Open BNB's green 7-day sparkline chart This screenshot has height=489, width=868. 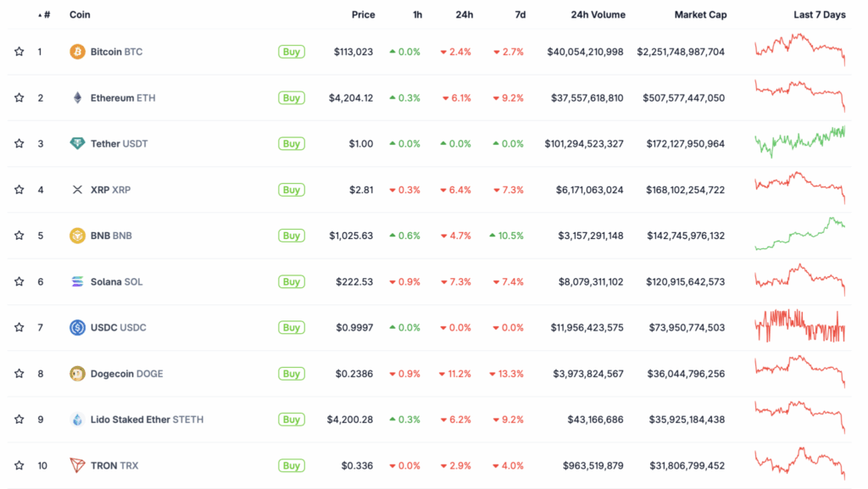tap(799, 235)
